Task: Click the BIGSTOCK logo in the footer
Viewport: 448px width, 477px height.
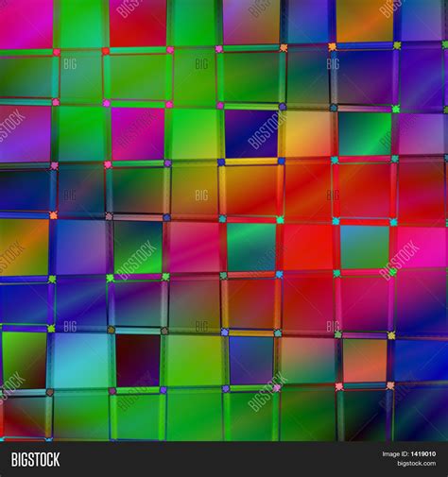Action: point(35,459)
